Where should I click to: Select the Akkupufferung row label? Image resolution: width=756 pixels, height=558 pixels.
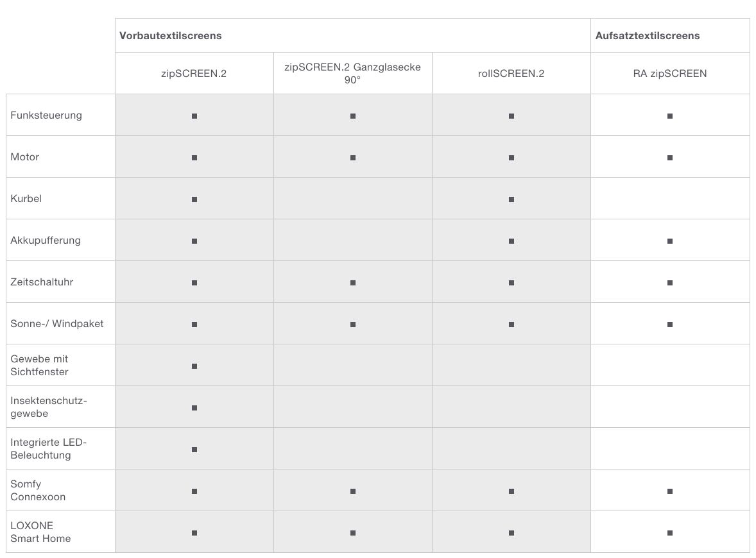pos(46,240)
